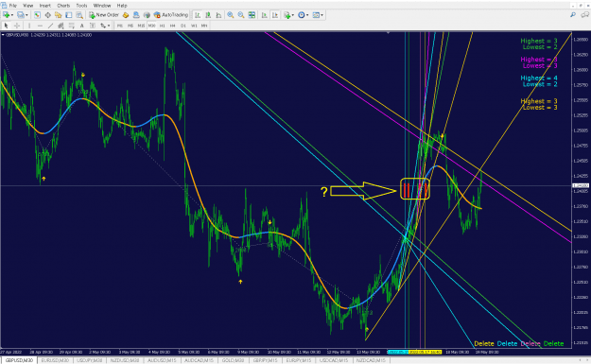591x364 pixels.
Task: Switch timeframe to H1
Action: [x=162, y=26]
